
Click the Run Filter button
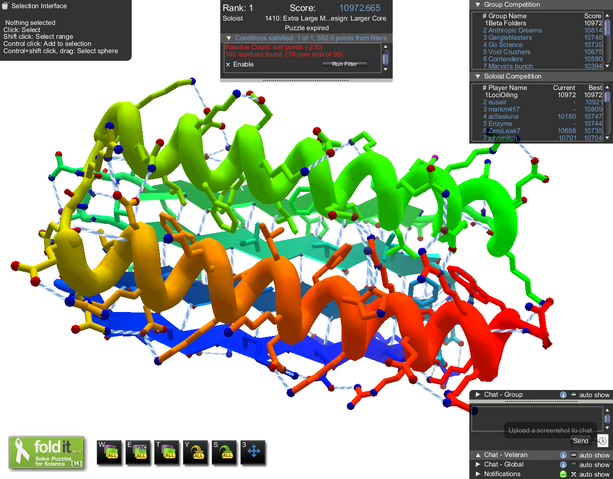point(344,64)
